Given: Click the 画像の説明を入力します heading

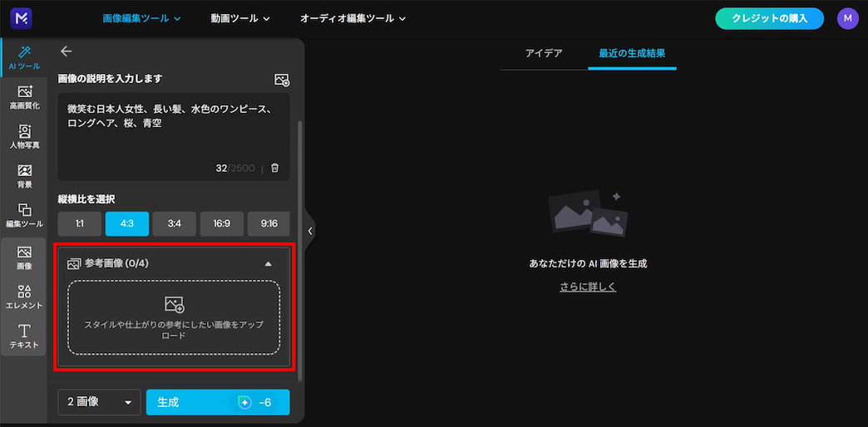Looking at the screenshot, I should 110,79.
